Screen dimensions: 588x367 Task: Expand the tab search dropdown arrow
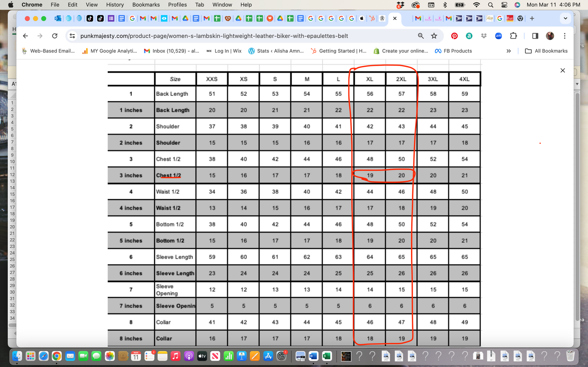pos(565,18)
